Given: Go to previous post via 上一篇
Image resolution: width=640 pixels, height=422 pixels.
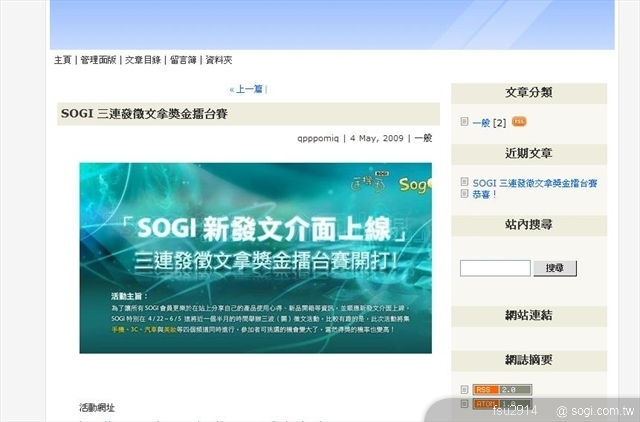Looking at the screenshot, I should (x=249, y=89).
